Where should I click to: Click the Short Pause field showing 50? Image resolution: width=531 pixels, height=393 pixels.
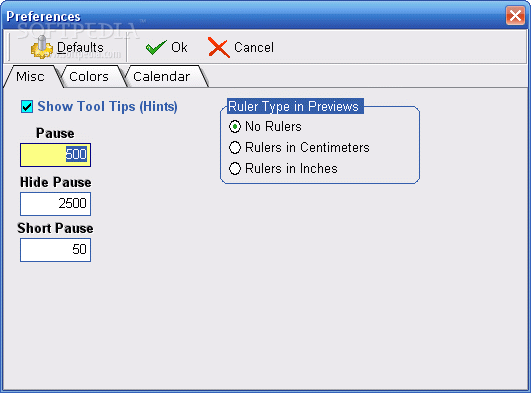click(56, 250)
